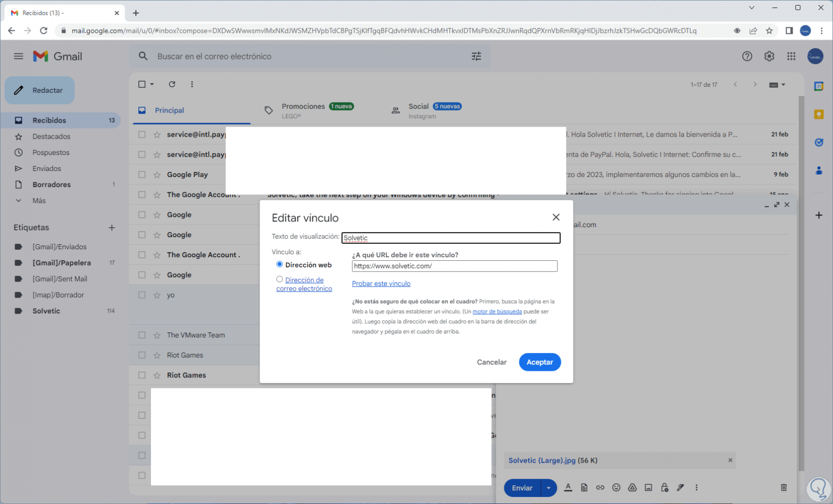The height and width of the screenshot is (504, 833).
Task: Click Cancelar in the link dialog
Action: pos(492,362)
